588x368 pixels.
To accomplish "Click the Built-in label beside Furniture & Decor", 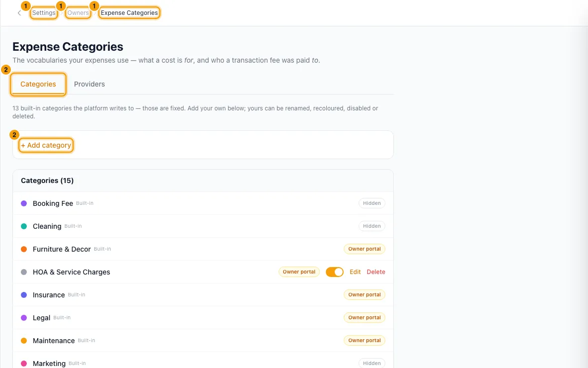I will point(102,249).
